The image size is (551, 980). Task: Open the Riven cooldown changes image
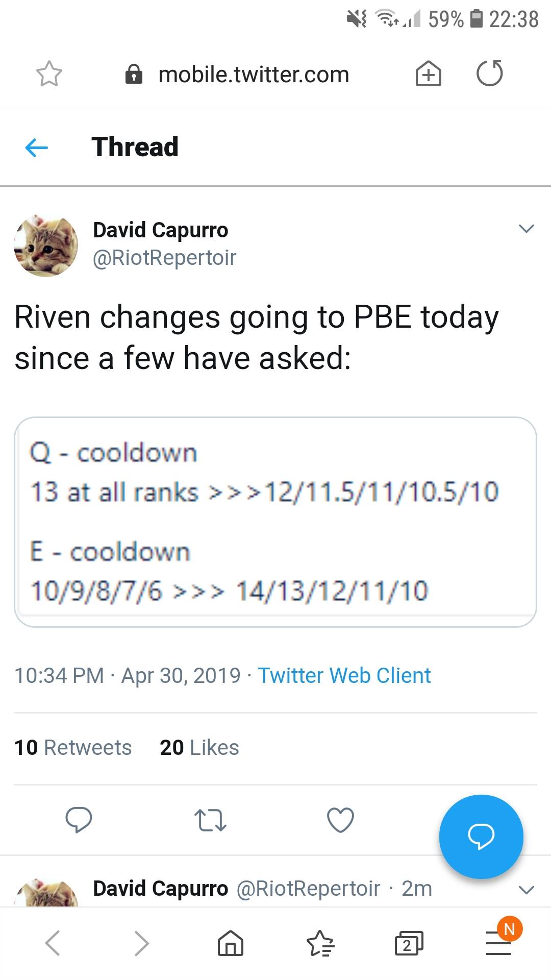tap(275, 521)
